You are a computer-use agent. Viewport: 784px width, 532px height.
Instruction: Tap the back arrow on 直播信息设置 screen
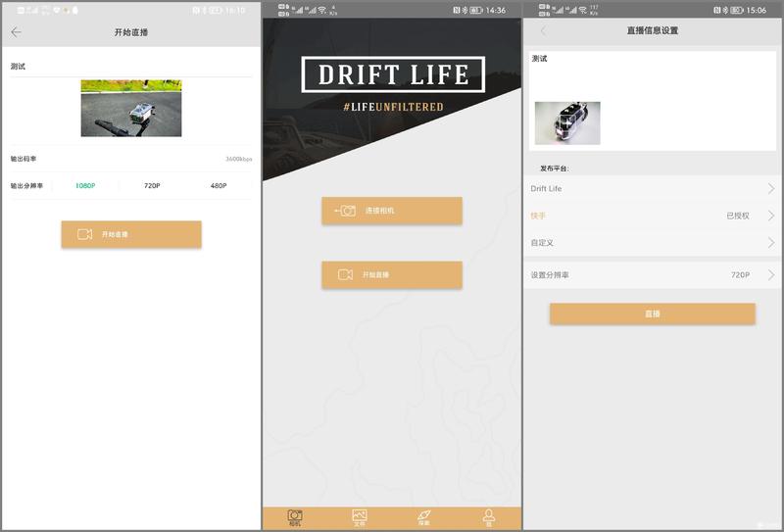(x=544, y=31)
